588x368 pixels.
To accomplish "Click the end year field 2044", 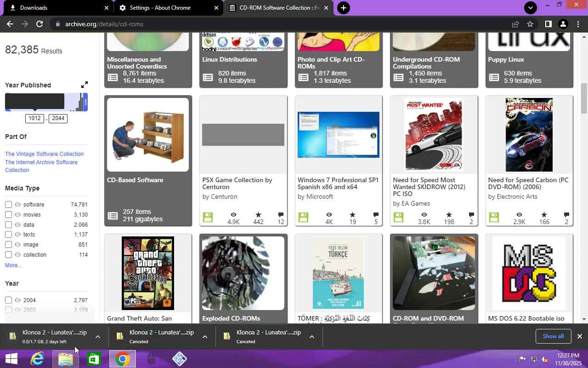I will point(58,118).
